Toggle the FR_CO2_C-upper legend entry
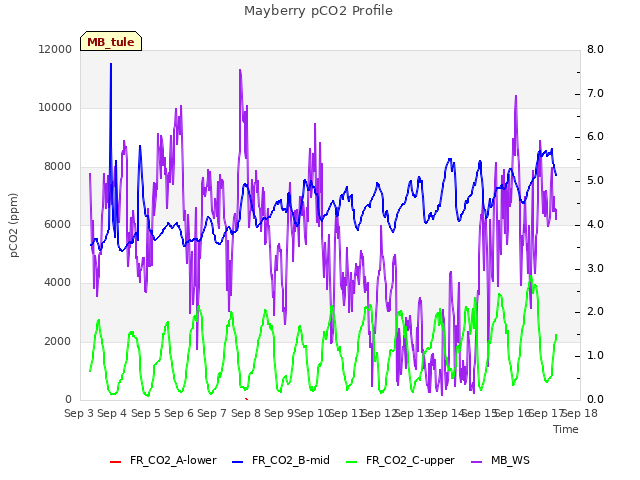 click(x=400, y=460)
